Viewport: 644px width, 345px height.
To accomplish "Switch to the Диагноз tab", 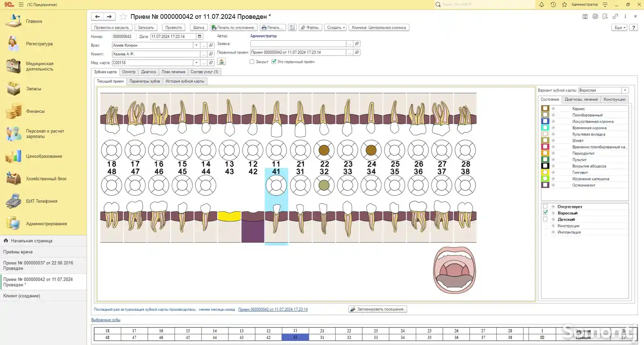I will point(149,72).
